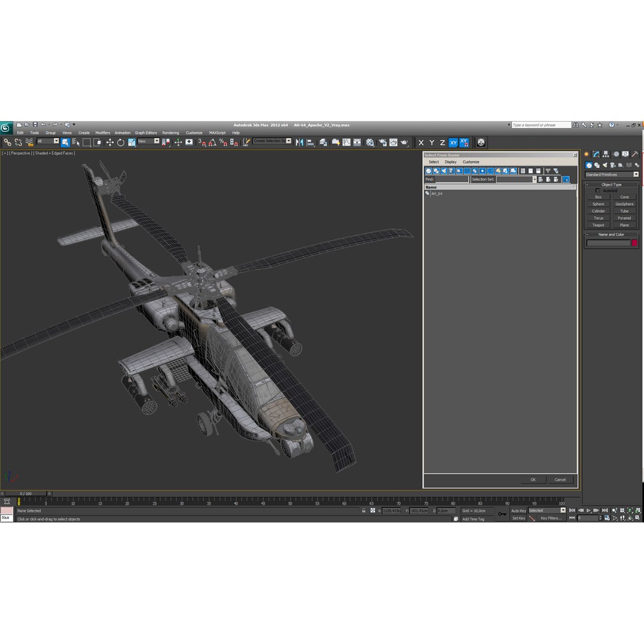Open the MAXScript menu
This screenshot has height=644, width=644.
click(x=217, y=132)
